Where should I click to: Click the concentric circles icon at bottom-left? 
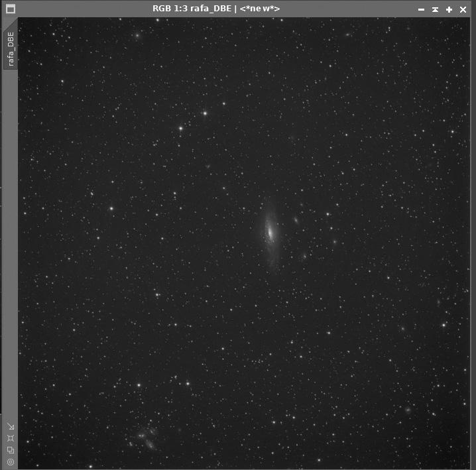click(11, 462)
